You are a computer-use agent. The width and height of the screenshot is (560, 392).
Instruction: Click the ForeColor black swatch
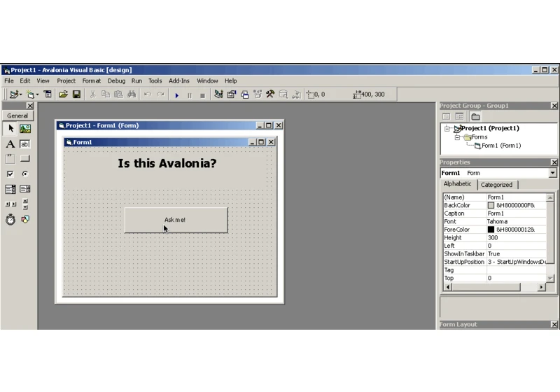491,230
